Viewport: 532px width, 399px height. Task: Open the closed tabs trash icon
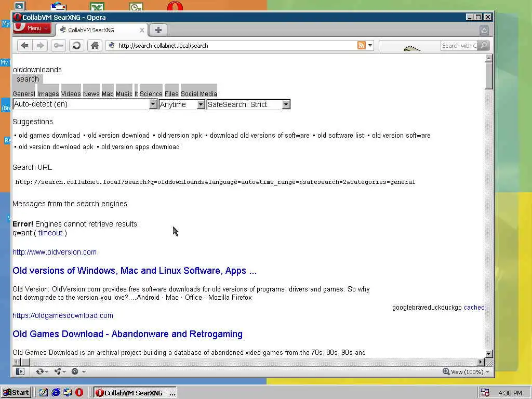tap(484, 31)
